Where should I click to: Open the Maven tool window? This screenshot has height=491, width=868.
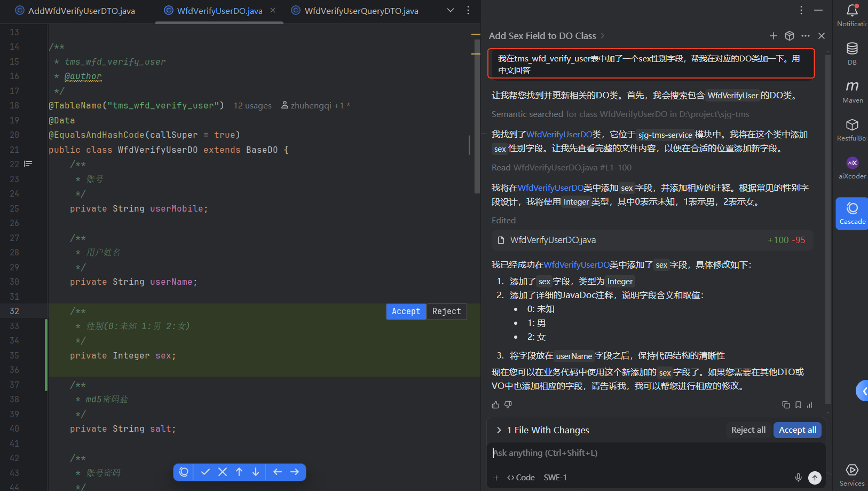click(853, 91)
